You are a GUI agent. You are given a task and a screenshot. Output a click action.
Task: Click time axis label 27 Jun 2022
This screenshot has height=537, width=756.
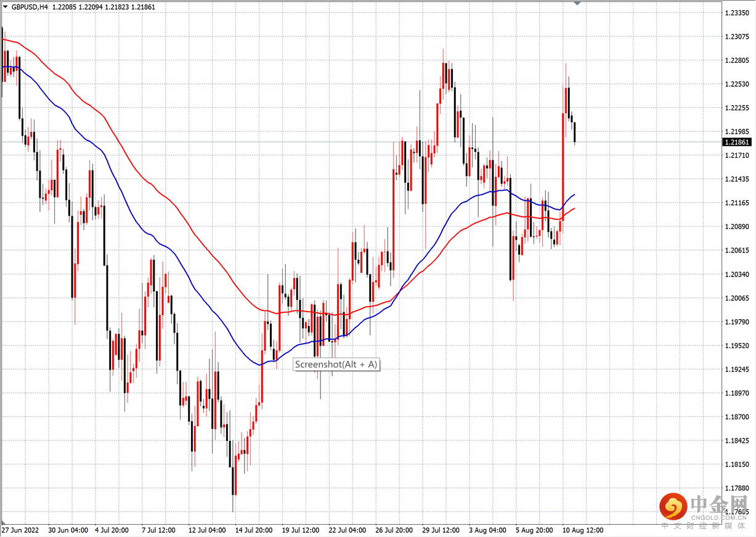tap(20, 530)
